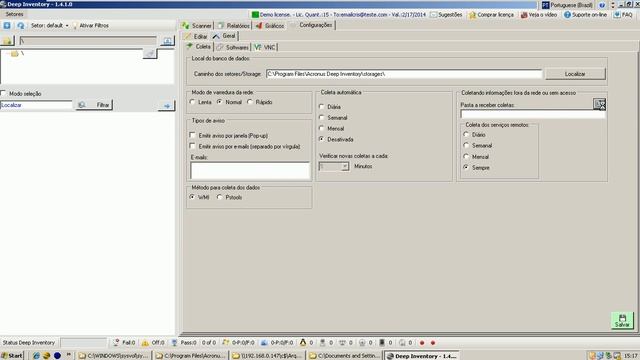Click the computer icon button beside the path field

point(167,41)
